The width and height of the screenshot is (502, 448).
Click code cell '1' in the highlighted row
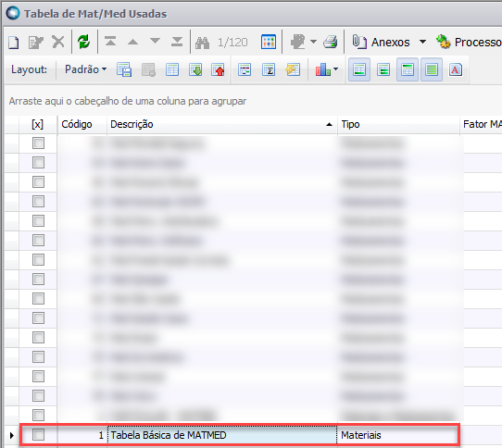click(82, 435)
